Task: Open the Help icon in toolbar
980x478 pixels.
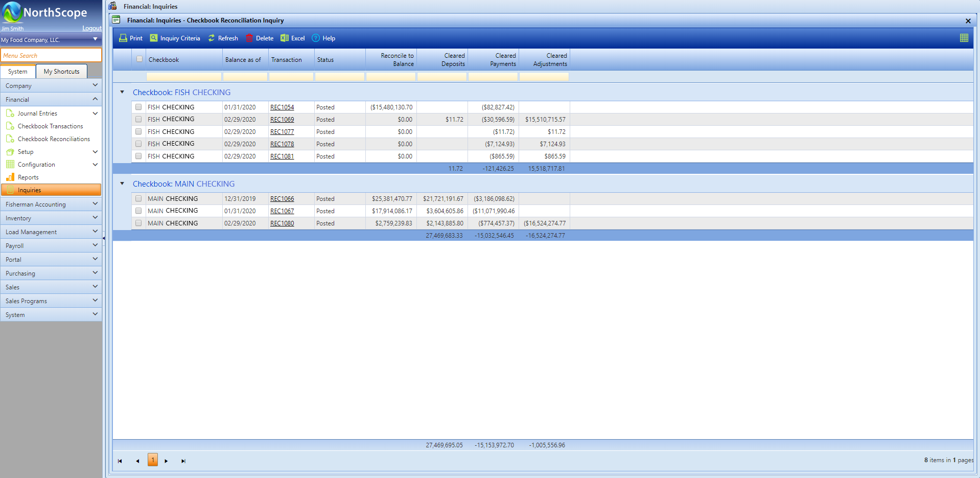Action: point(316,38)
